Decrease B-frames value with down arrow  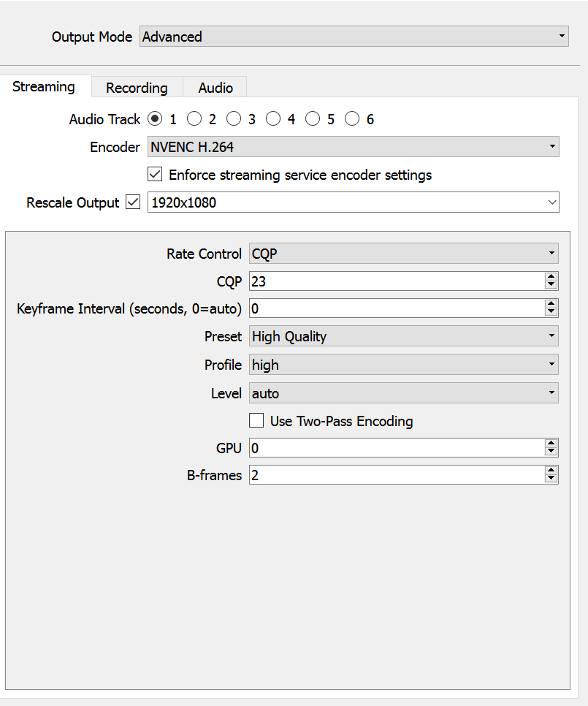tap(551, 479)
